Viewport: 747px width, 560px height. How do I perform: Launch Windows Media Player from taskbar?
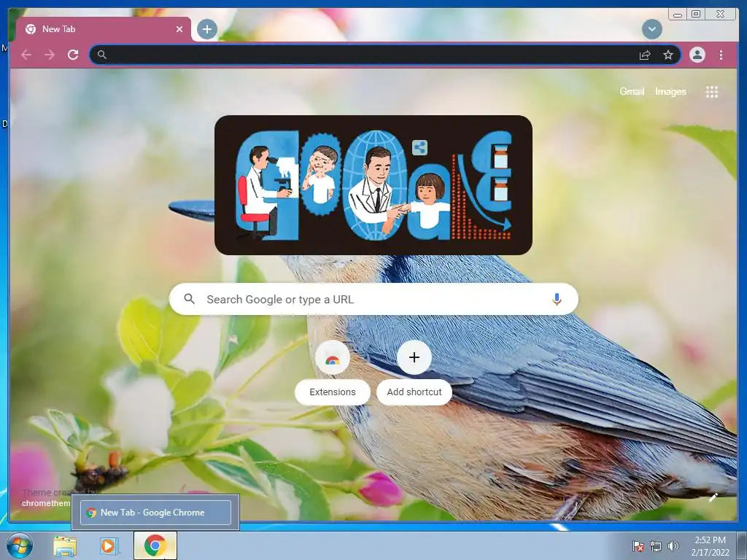pos(109,545)
